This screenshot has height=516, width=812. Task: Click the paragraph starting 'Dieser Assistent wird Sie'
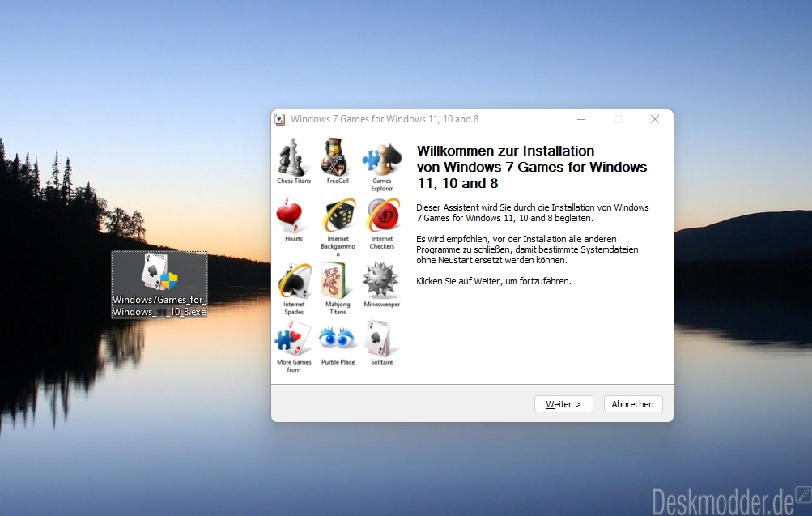pos(533,212)
